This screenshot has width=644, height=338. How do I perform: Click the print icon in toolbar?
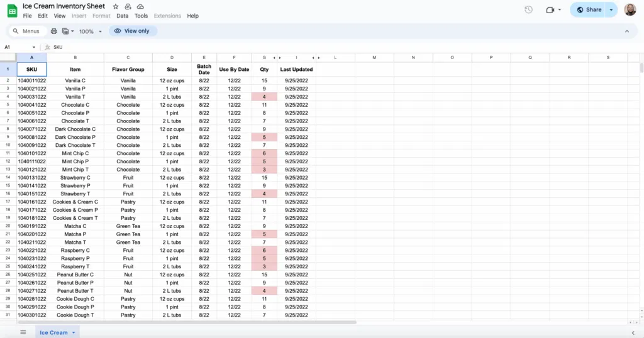tap(54, 31)
